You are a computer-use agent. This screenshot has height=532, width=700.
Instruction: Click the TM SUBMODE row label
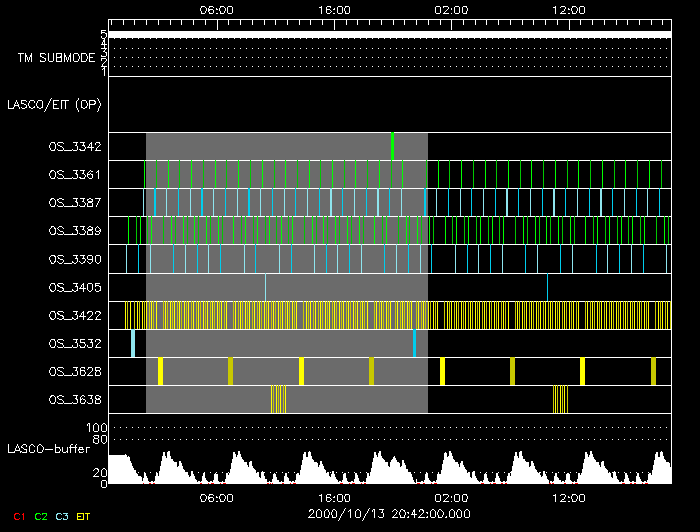click(55, 57)
